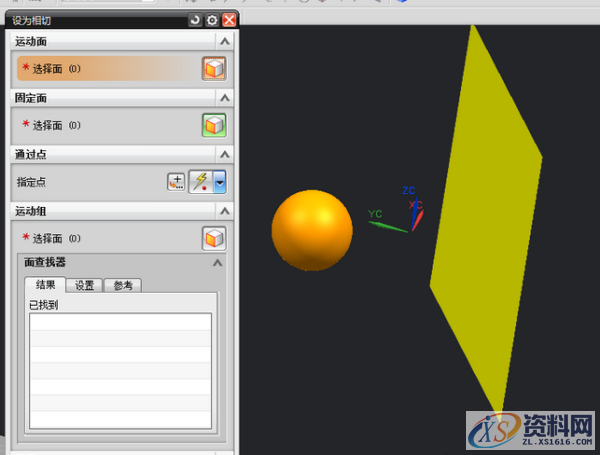Switch to the 结果 tab
This screenshot has width=600, height=455.
[x=46, y=285]
